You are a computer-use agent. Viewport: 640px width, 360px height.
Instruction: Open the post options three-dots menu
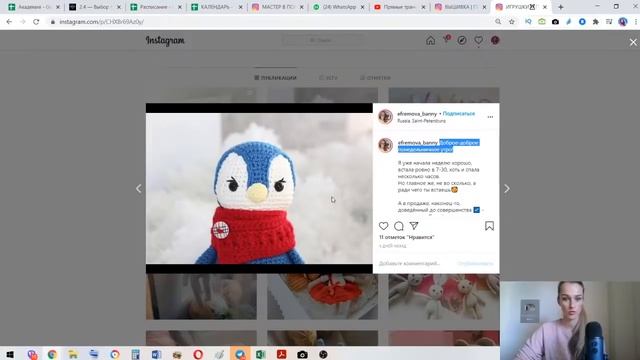click(490, 117)
